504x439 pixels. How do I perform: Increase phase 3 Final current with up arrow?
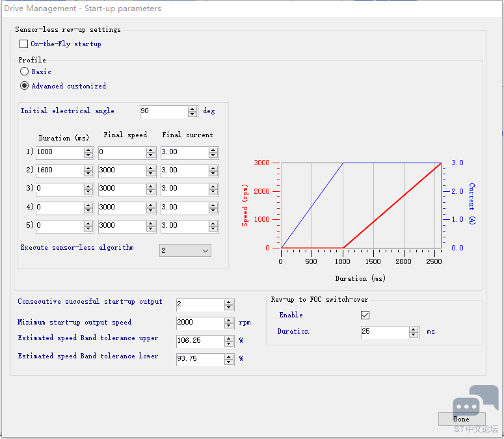point(213,186)
